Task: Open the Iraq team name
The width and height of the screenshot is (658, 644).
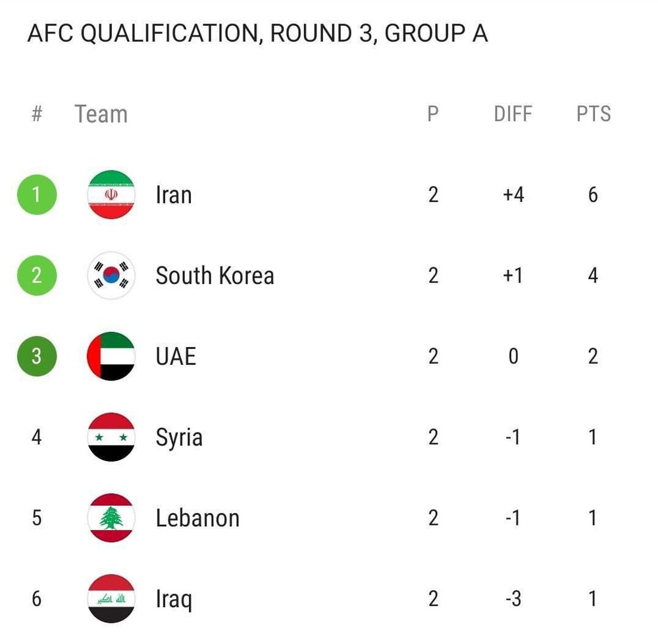Action: click(x=174, y=599)
